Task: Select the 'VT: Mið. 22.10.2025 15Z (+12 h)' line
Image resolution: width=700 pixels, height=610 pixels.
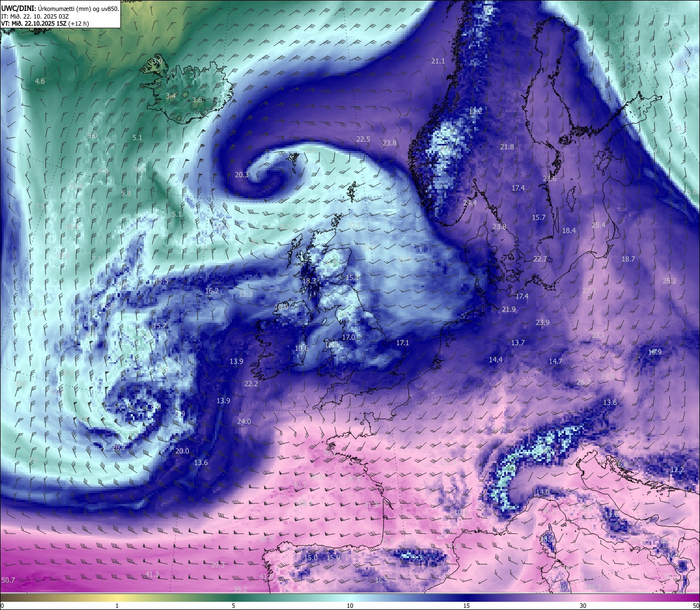Action: tap(45, 24)
